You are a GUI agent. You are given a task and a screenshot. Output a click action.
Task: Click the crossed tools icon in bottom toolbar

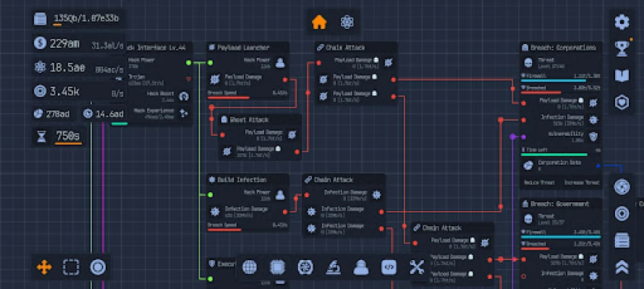pyautogui.click(x=416, y=267)
